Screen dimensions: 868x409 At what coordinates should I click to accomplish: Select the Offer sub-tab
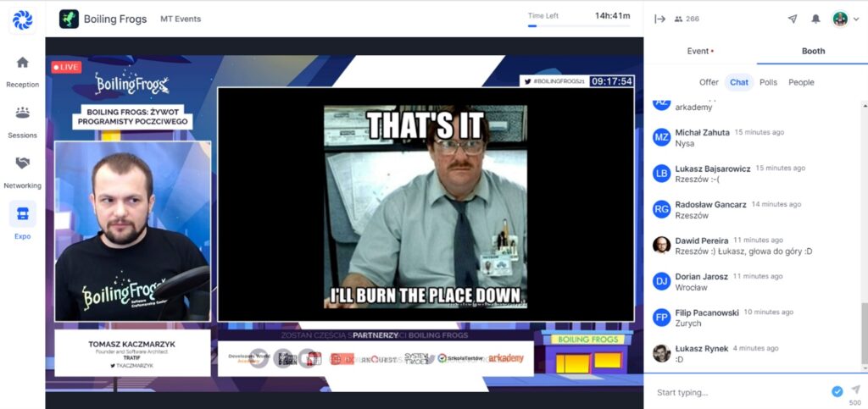tap(709, 82)
